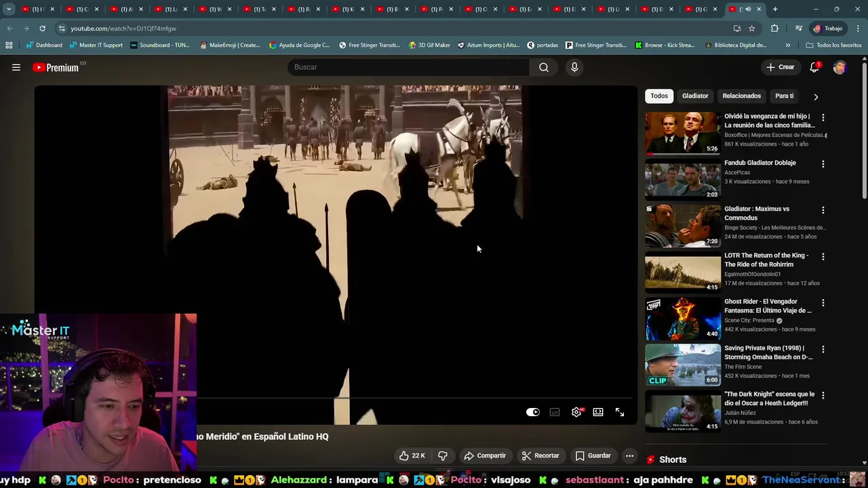Show more bookmarks with the chevron

[x=787, y=45]
